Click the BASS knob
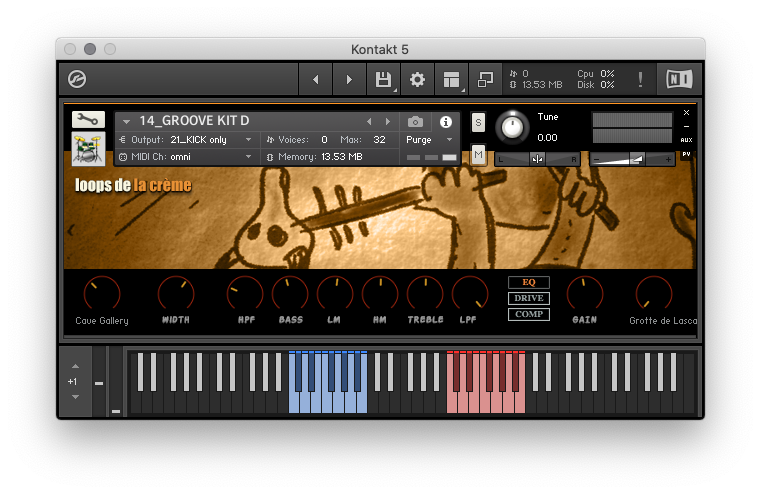The width and height of the screenshot is (761, 494). point(290,294)
